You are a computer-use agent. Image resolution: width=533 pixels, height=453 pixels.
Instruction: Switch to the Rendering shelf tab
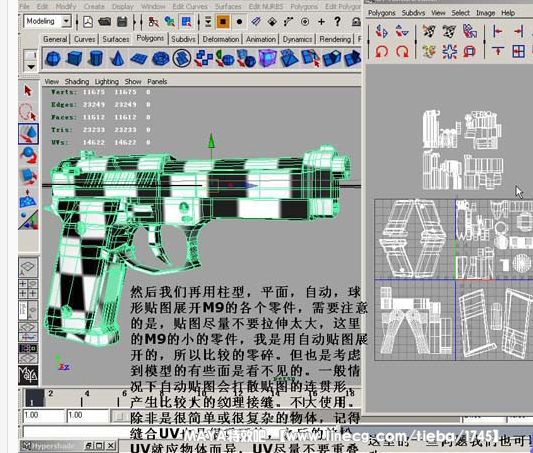point(335,39)
